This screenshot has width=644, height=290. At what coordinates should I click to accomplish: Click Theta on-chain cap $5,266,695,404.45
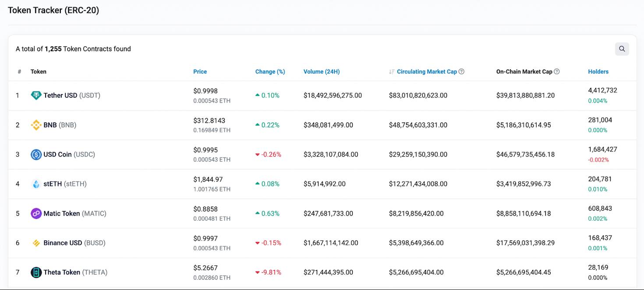point(524,272)
